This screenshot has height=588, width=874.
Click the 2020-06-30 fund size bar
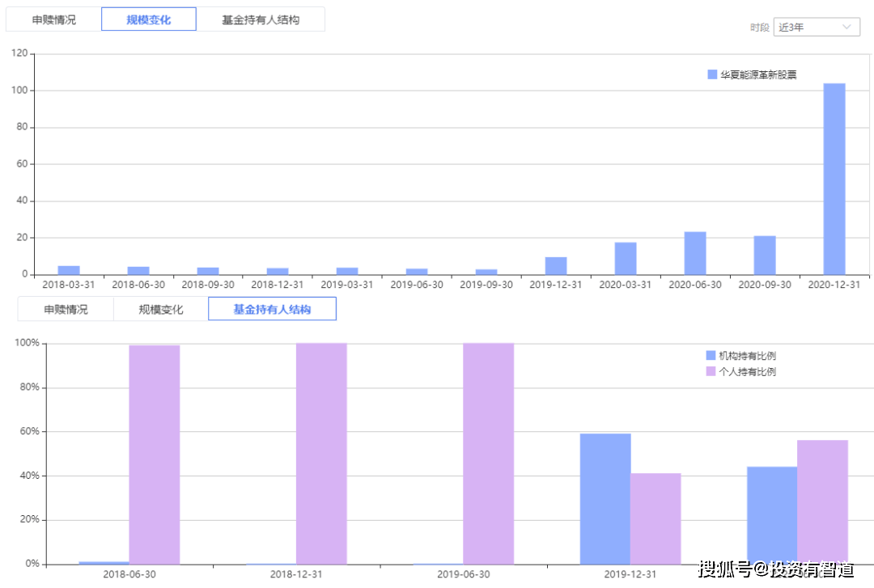pos(695,253)
